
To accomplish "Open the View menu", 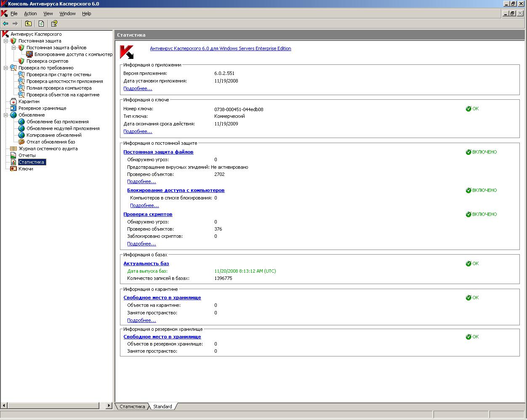I will click(48, 13).
